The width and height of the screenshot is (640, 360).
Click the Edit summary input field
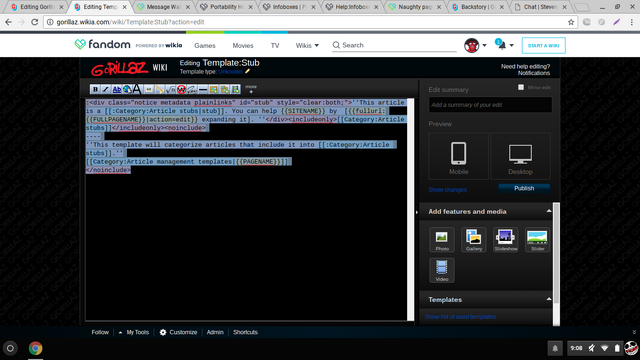490,105
